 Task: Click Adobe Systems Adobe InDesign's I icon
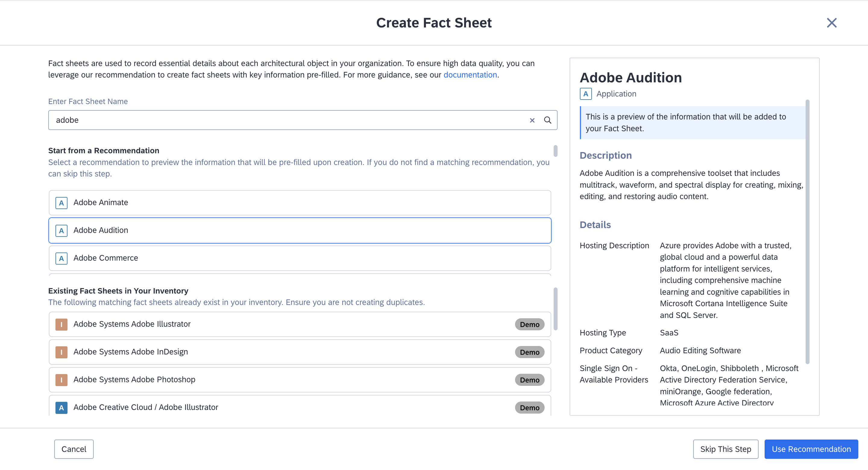[61, 352]
